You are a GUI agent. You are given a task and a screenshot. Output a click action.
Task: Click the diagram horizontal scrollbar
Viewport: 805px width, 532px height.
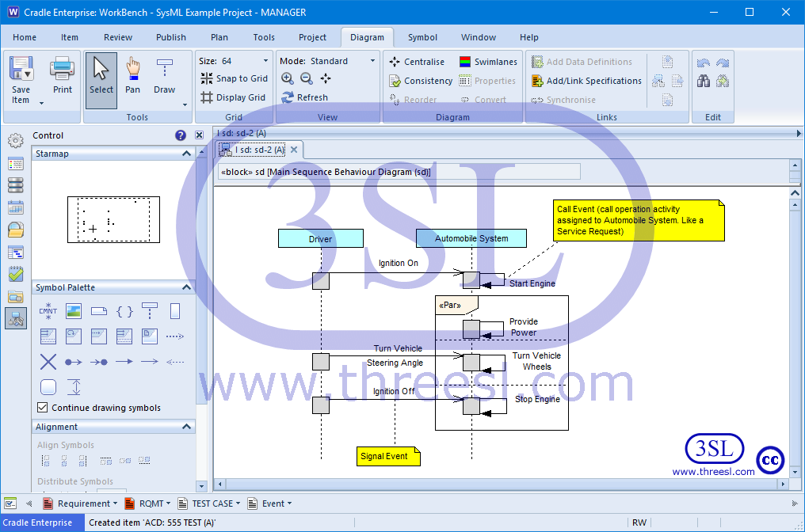pos(502,484)
